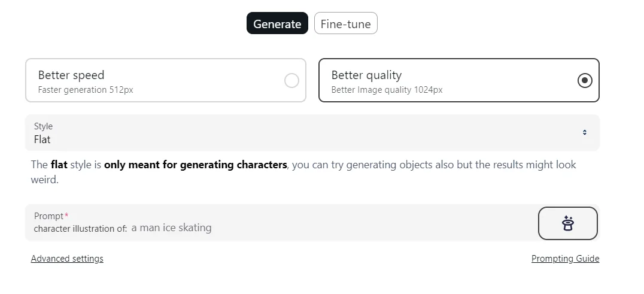Open Advanced settings link

(x=67, y=259)
